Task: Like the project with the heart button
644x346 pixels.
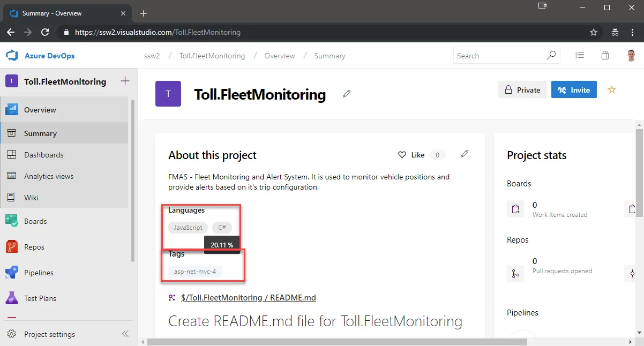Action: pos(411,155)
